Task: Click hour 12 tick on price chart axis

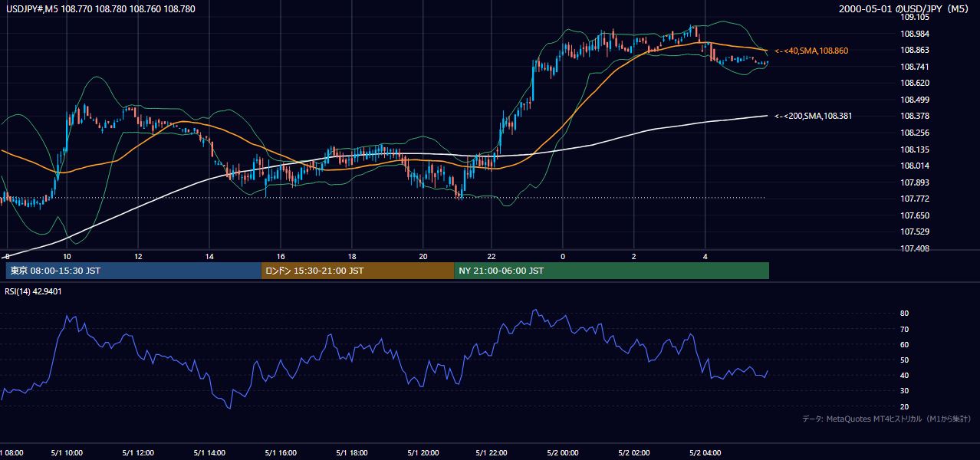Action: click(138, 256)
